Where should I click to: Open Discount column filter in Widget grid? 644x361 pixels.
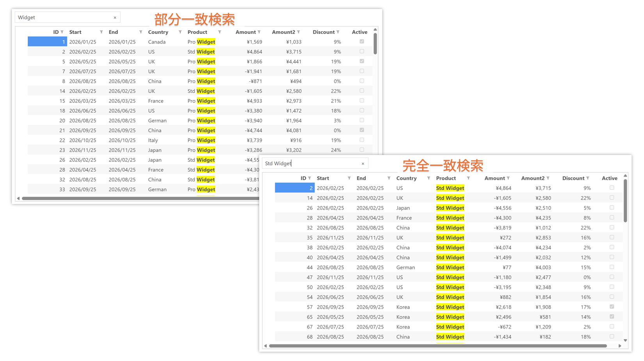point(338,32)
